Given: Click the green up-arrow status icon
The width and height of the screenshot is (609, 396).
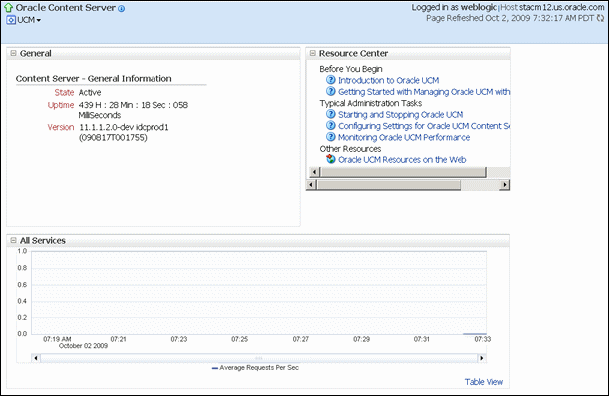Looking at the screenshot, I should tap(8, 8).
